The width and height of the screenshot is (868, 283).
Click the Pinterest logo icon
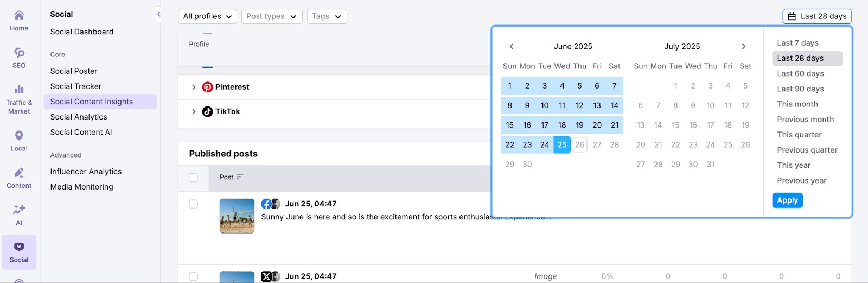coord(207,87)
